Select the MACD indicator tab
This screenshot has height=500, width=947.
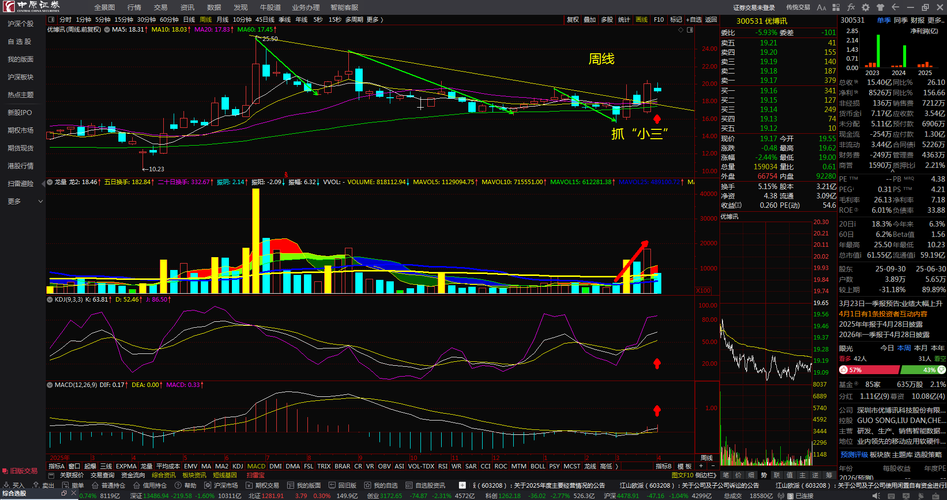pyautogui.click(x=256, y=466)
